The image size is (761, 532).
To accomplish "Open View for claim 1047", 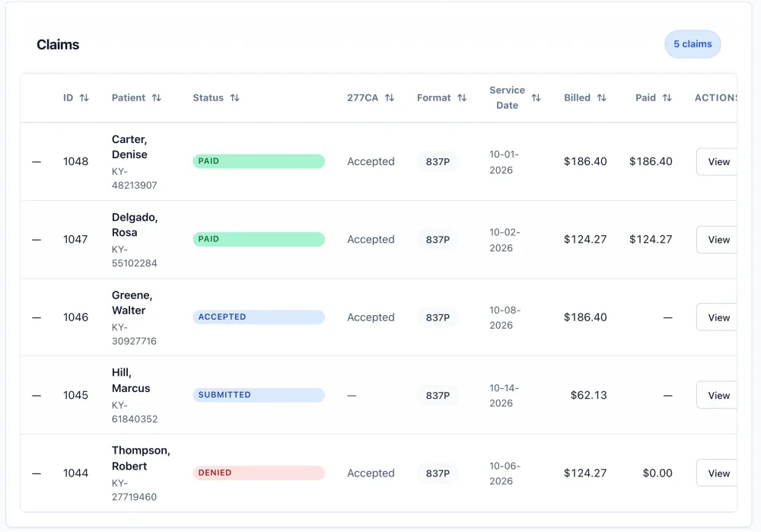I will pyautogui.click(x=717, y=239).
